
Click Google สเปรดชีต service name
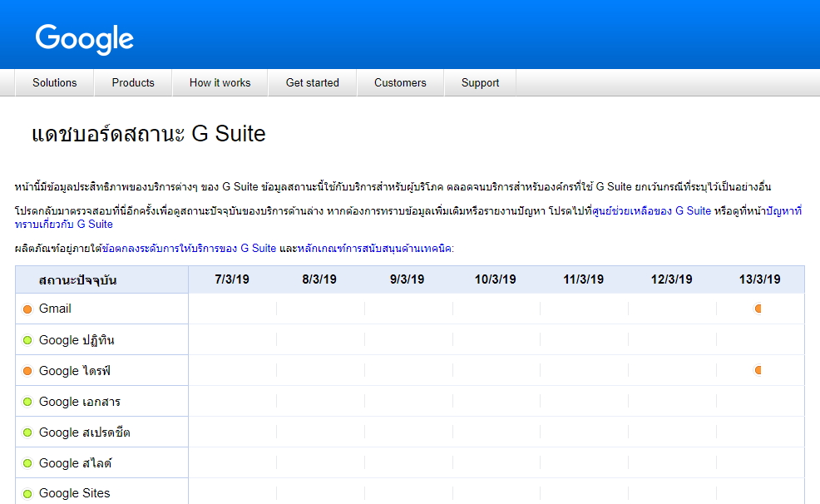tap(84, 432)
